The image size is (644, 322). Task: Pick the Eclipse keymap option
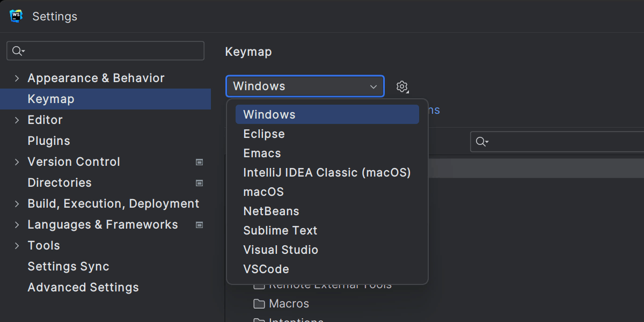click(264, 134)
